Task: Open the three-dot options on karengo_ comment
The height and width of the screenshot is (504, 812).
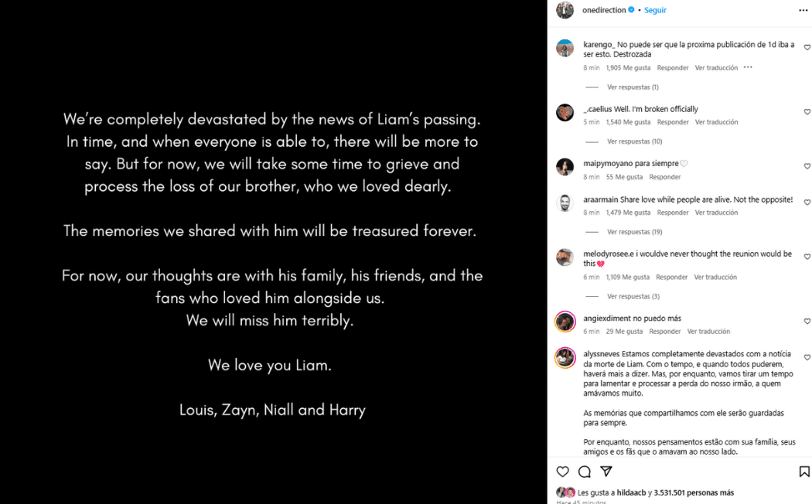Action: tap(748, 68)
